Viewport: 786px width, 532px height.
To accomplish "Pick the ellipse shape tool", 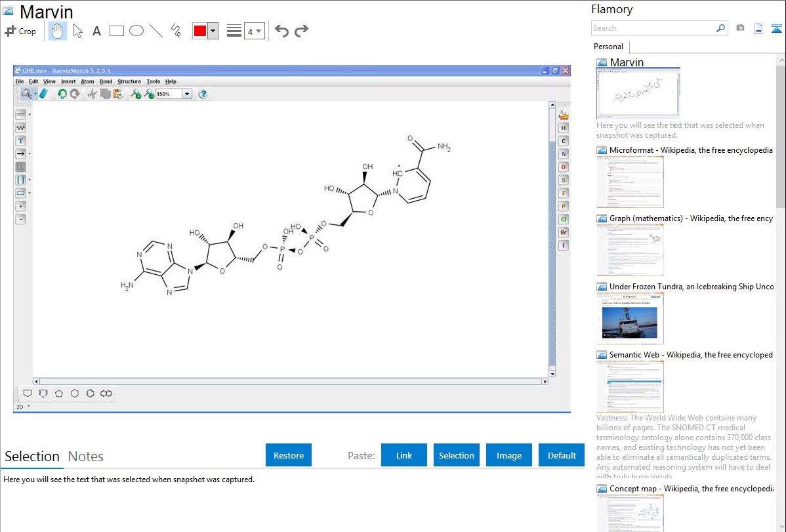I will 136,31.
